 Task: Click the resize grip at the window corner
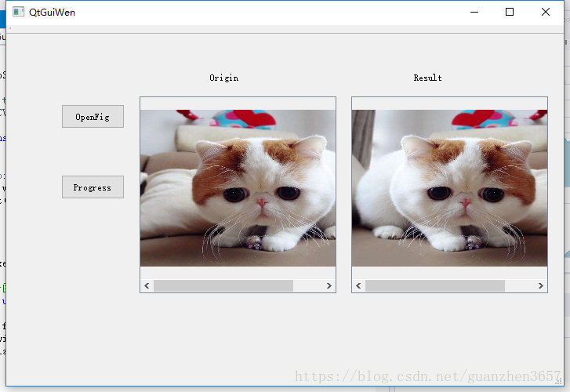[559, 381]
